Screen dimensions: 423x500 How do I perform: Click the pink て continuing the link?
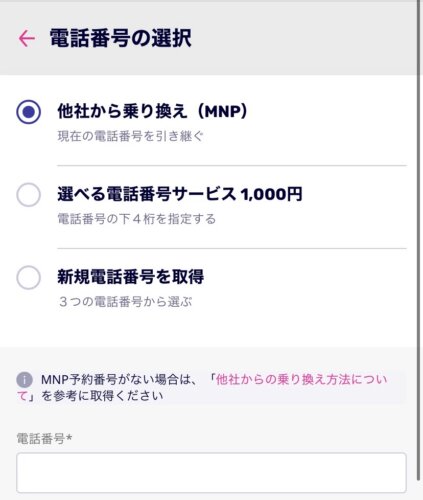point(22,396)
